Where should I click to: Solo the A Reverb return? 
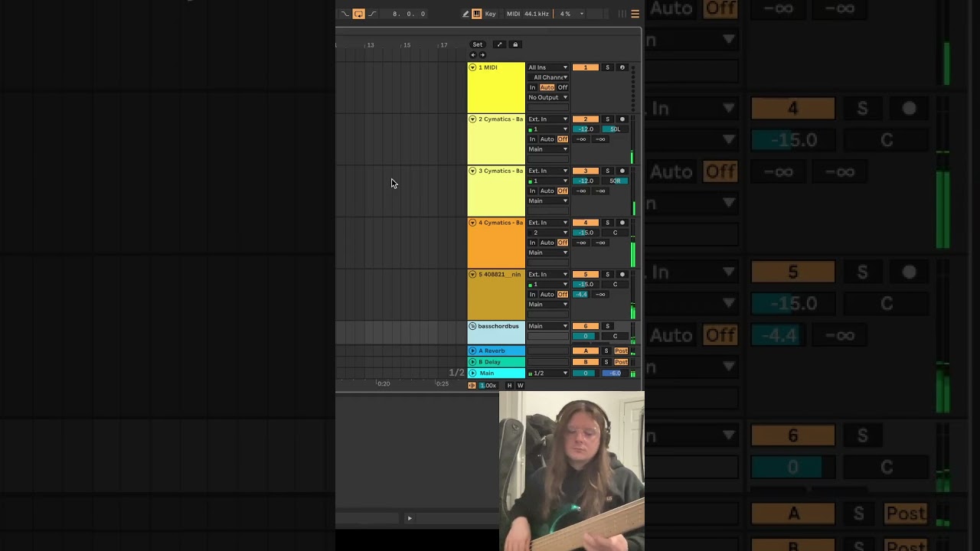(x=606, y=350)
